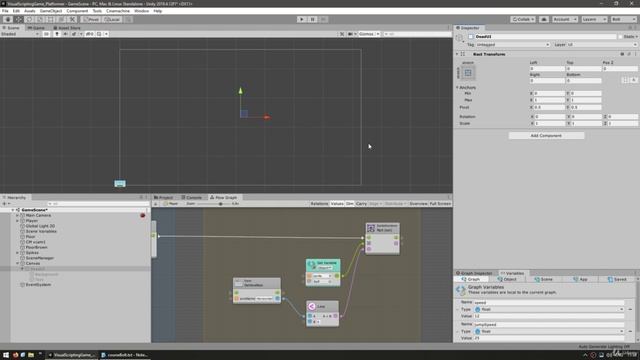640x360 pixels.
Task: Click the Play button
Action: click(x=302, y=19)
